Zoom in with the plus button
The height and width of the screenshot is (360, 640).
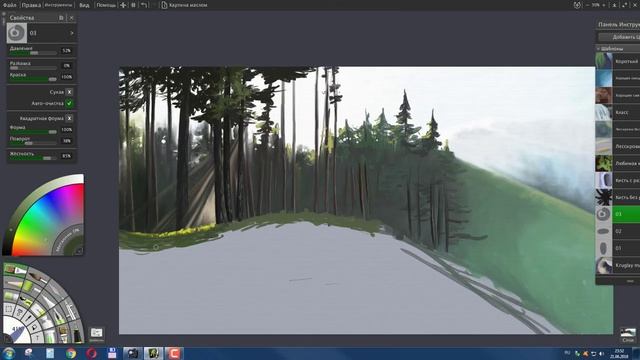coord(604,5)
